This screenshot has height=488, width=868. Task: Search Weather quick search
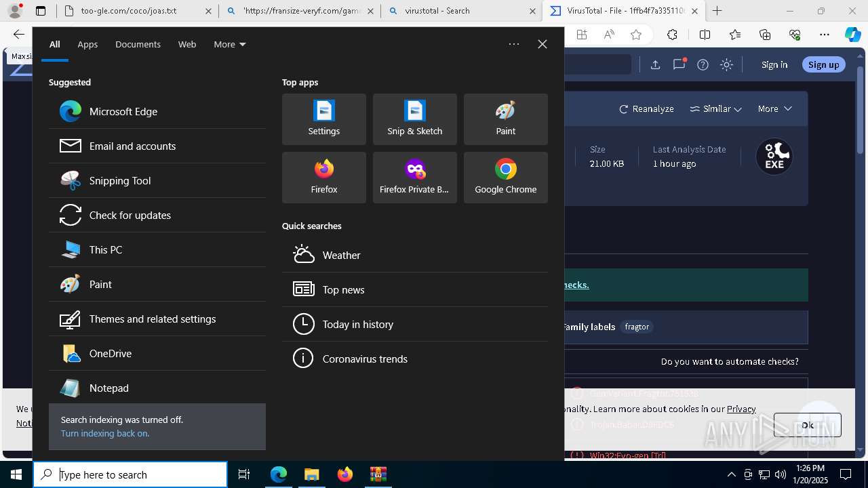click(415, 255)
